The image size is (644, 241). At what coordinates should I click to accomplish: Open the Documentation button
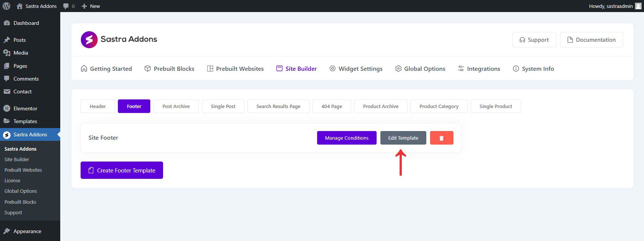[592, 40]
